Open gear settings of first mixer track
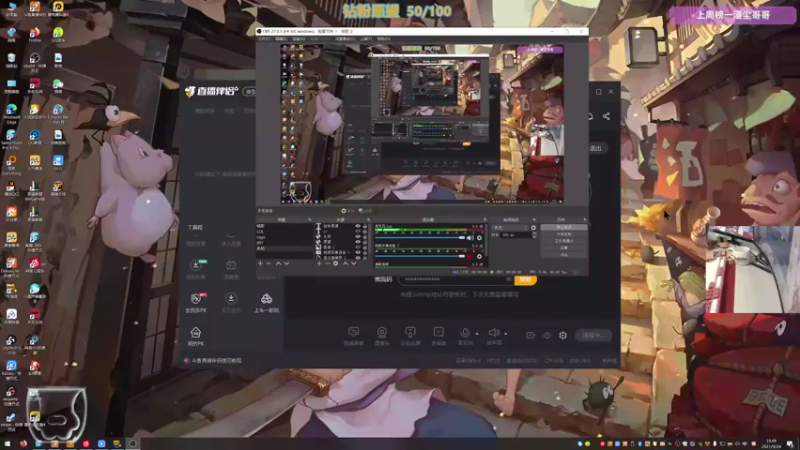The width and height of the screenshot is (800, 450). pos(479,238)
